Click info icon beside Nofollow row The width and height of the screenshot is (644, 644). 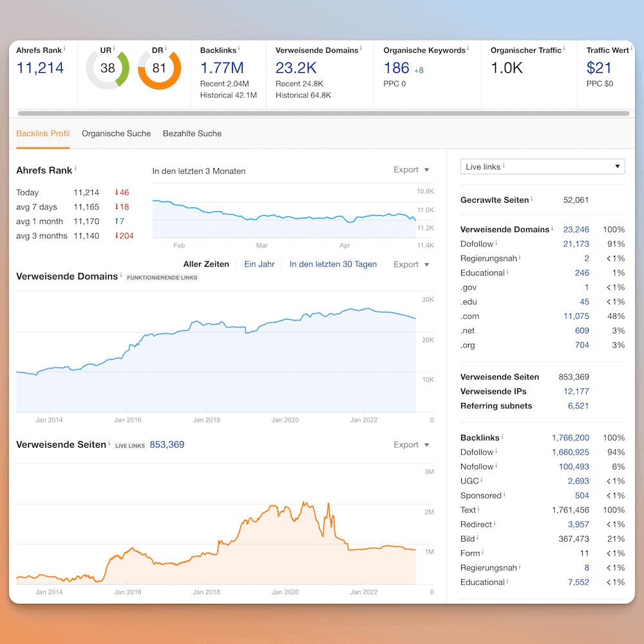pos(496,465)
